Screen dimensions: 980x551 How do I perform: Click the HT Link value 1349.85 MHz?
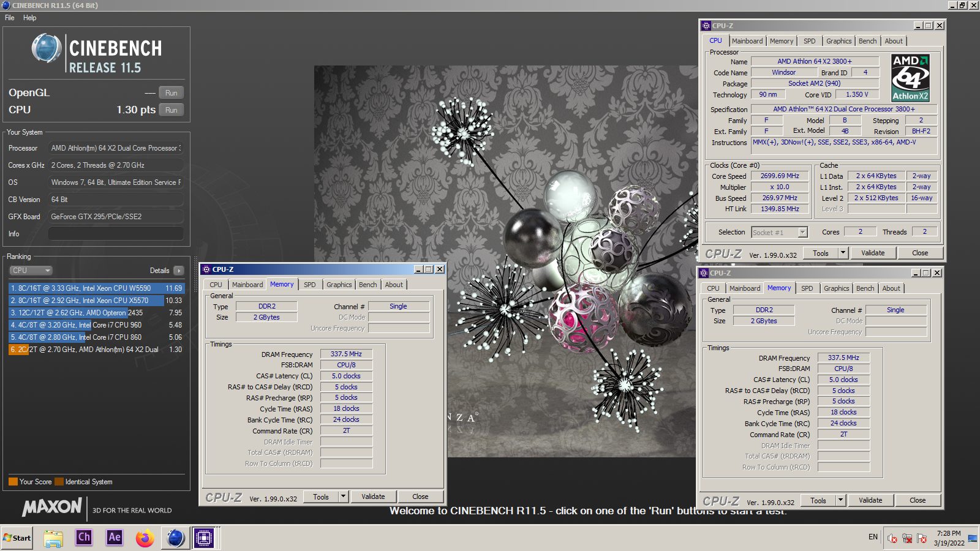(x=780, y=209)
